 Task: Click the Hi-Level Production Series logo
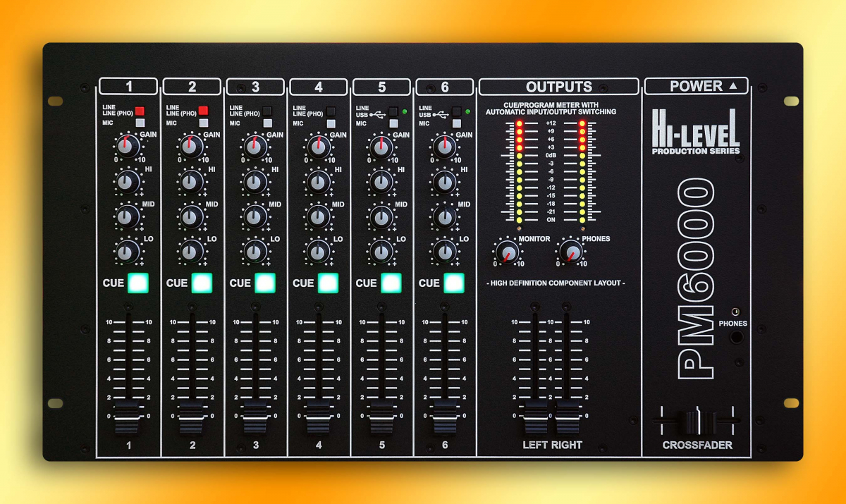pos(697,133)
